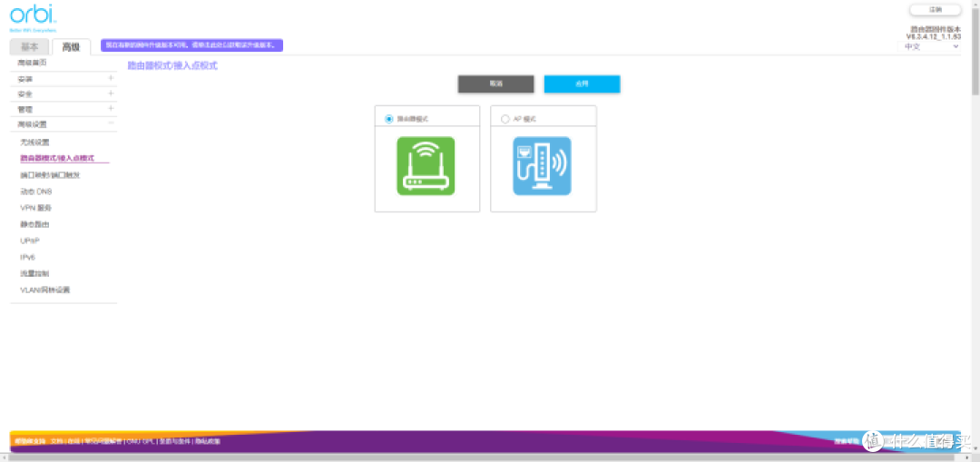This screenshot has width=980, height=462.
Task: Switch to the 高级 tab
Action: [71, 47]
